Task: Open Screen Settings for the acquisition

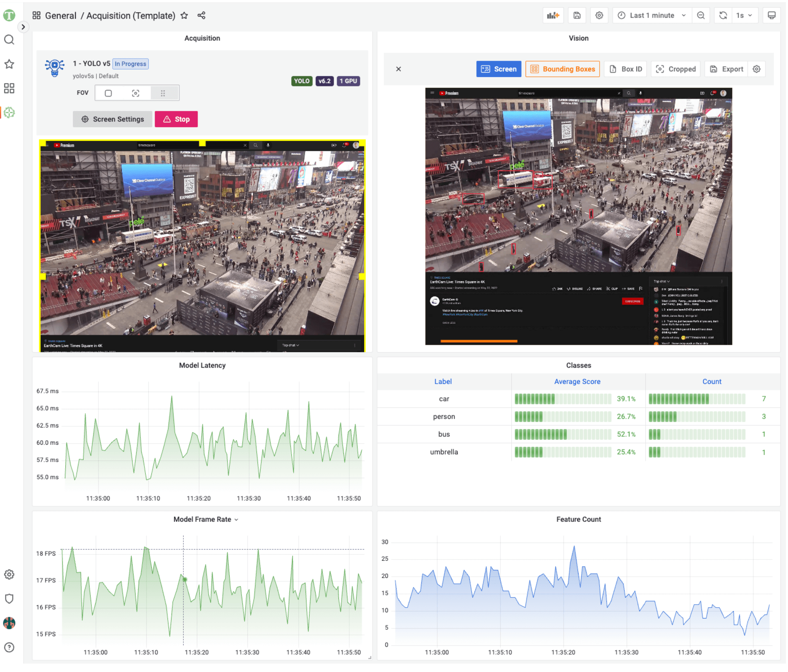Action: point(112,119)
